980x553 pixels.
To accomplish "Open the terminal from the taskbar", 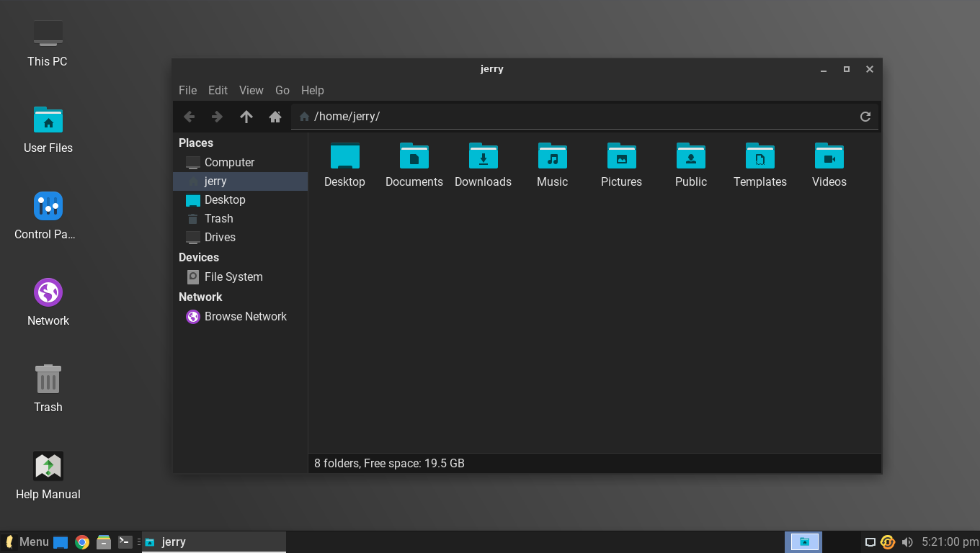I will pyautogui.click(x=124, y=541).
